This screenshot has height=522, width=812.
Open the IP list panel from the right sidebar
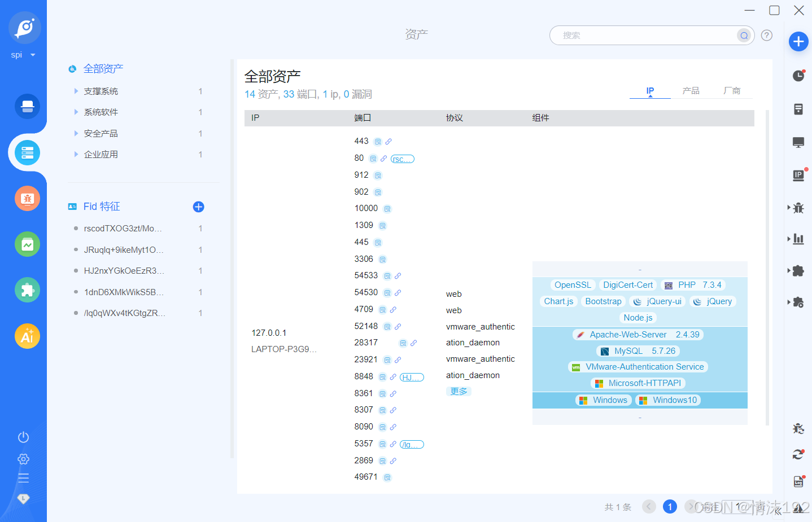pos(798,175)
